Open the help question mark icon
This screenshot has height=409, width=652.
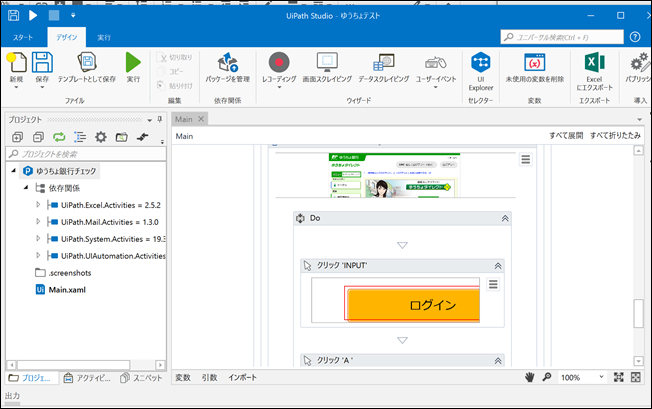pos(635,37)
